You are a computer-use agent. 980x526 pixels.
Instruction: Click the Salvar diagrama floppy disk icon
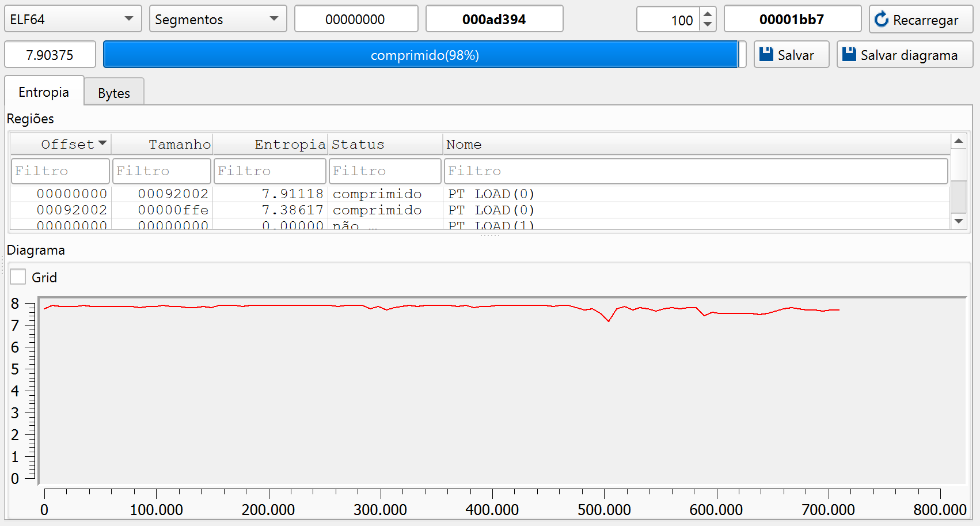[x=849, y=55]
